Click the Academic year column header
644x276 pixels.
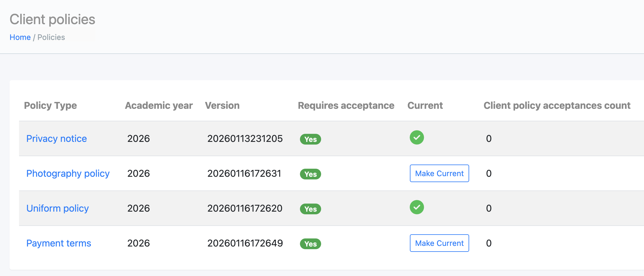pos(159,106)
